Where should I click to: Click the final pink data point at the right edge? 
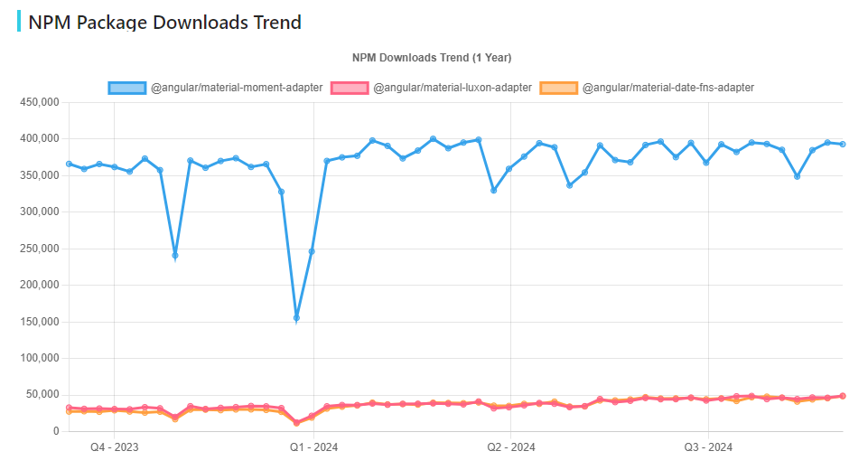click(843, 396)
